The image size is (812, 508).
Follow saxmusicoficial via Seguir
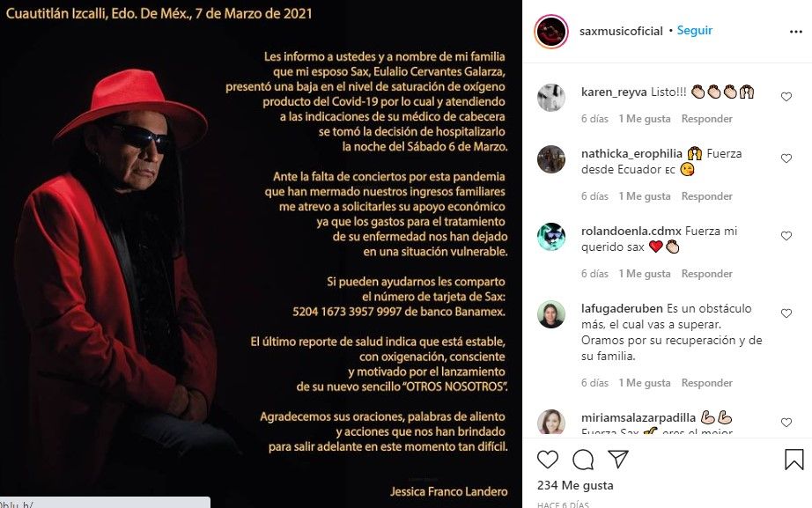click(695, 31)
